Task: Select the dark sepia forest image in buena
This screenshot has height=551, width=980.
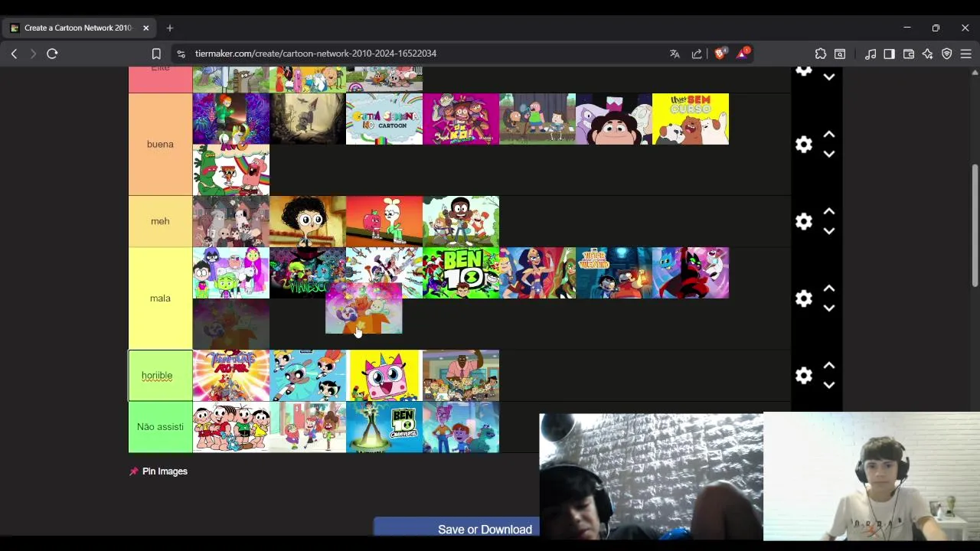Action: [308, 119]
